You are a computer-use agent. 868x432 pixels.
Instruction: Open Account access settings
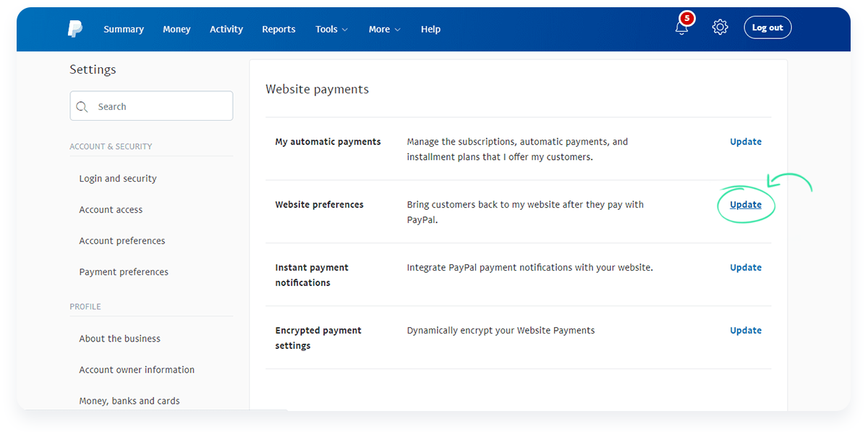point(111,210)
